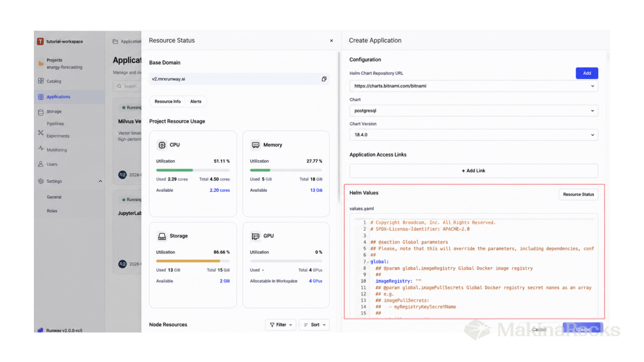Click the Filter funnel icon
This screenshot has width=644, height=362.
coord(272,325)
